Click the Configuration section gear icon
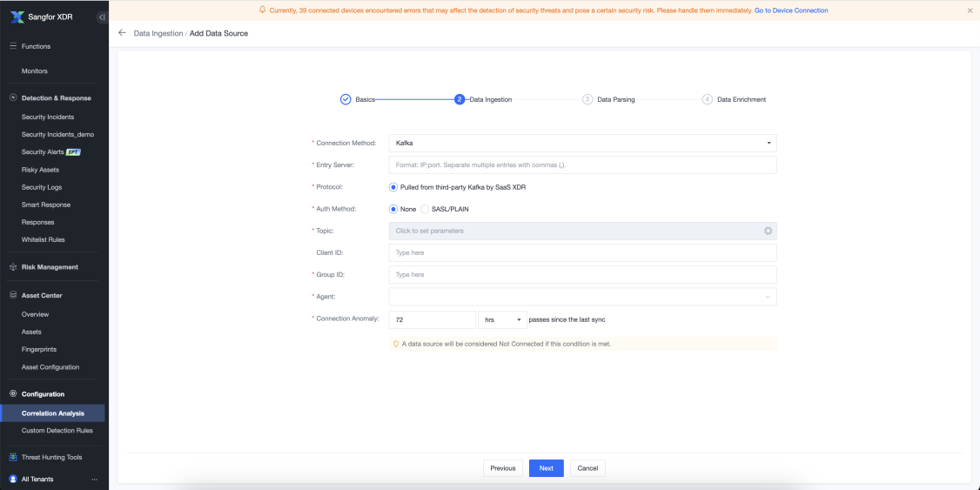The image size is (980, 490). click(13, 393)
